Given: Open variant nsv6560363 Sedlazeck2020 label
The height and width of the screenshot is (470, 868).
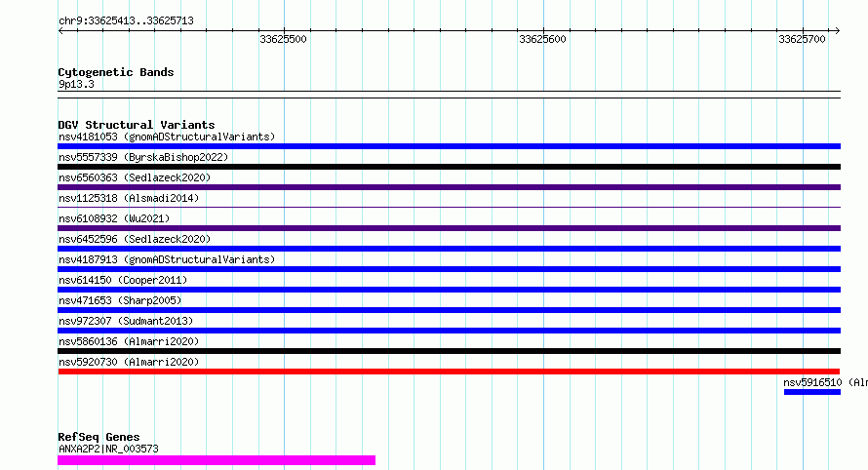Looking at the screenshot, I should (x=135, y=177).
